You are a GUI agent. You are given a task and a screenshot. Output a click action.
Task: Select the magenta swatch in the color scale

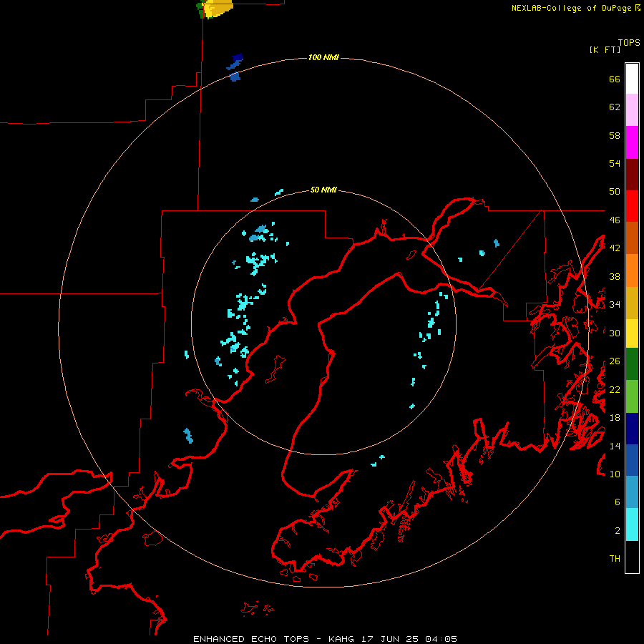click(632, 142)
